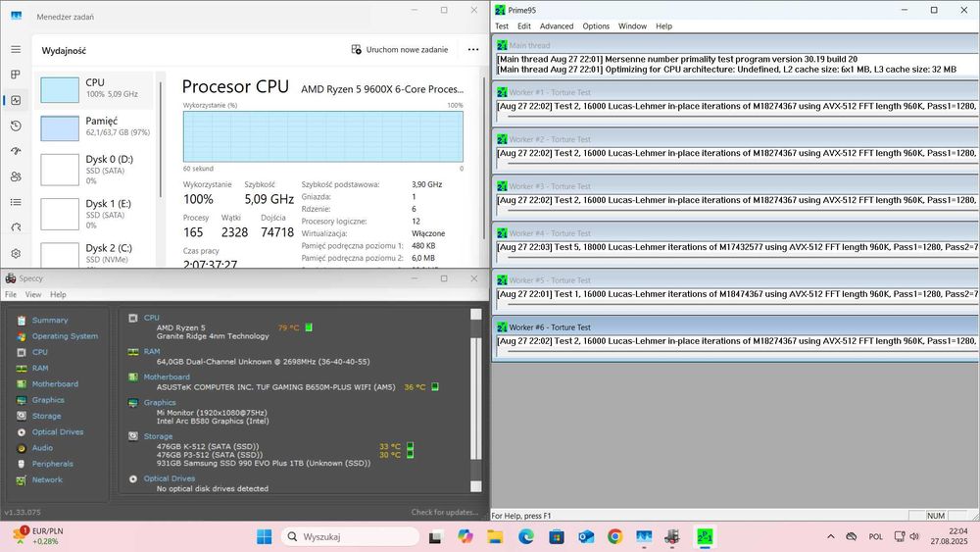Click Speccy summary vertical scrollbar
The image size is (980, 552).
point(475,400)
